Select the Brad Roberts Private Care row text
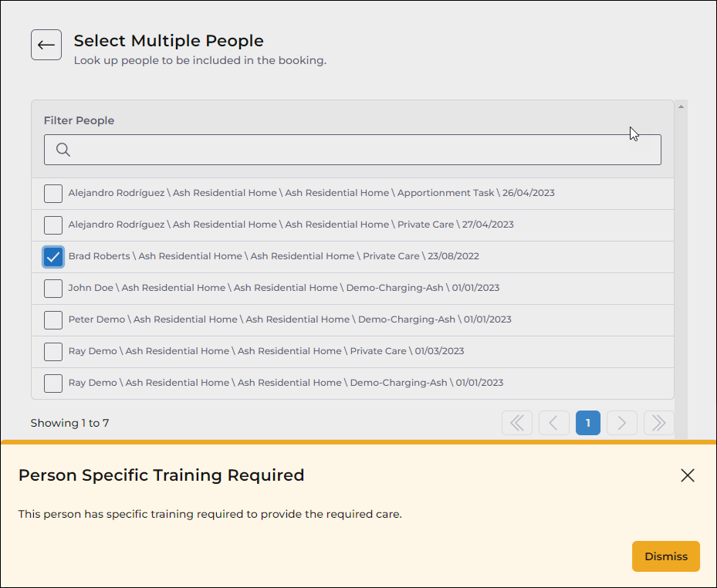The height and width of the screenshot is (588, 717). click(273, 256)
